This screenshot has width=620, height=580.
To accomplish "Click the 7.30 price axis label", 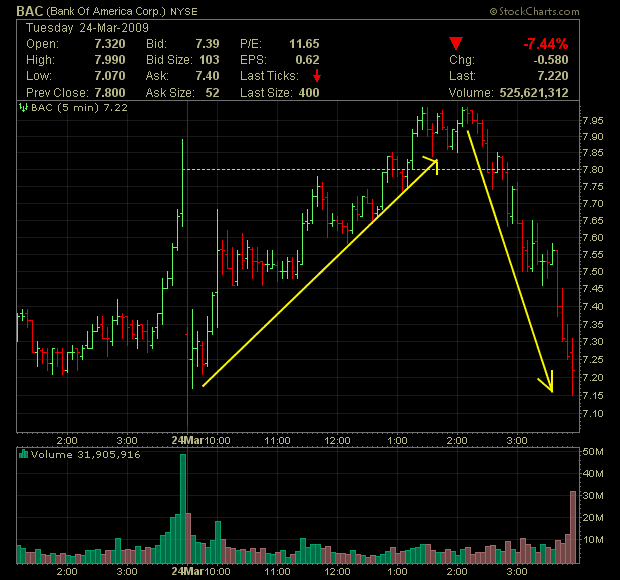I will coord(593,342).
